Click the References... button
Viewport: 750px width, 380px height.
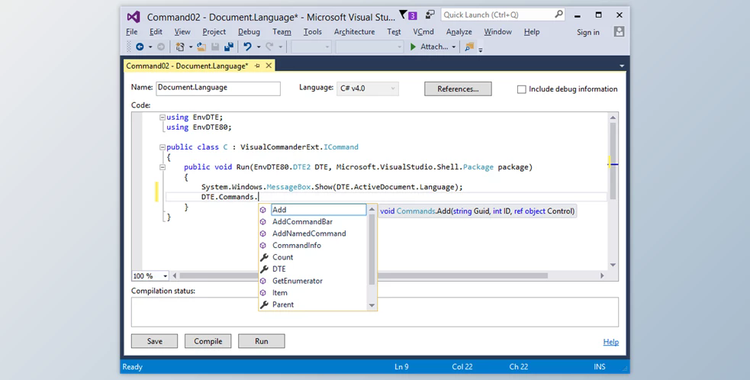pyautogui.click(x=458, y=89)
